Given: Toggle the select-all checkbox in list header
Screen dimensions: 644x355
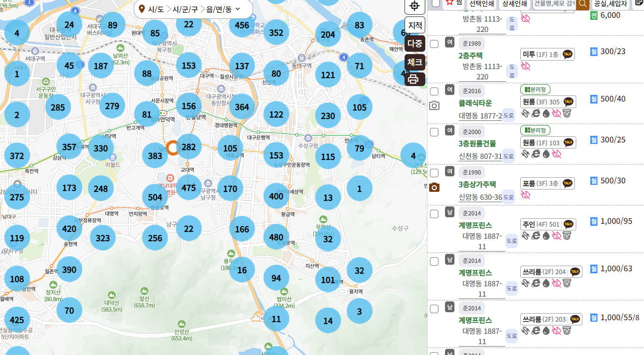Looking at the screenshot, I should click(x=436, y=3).
